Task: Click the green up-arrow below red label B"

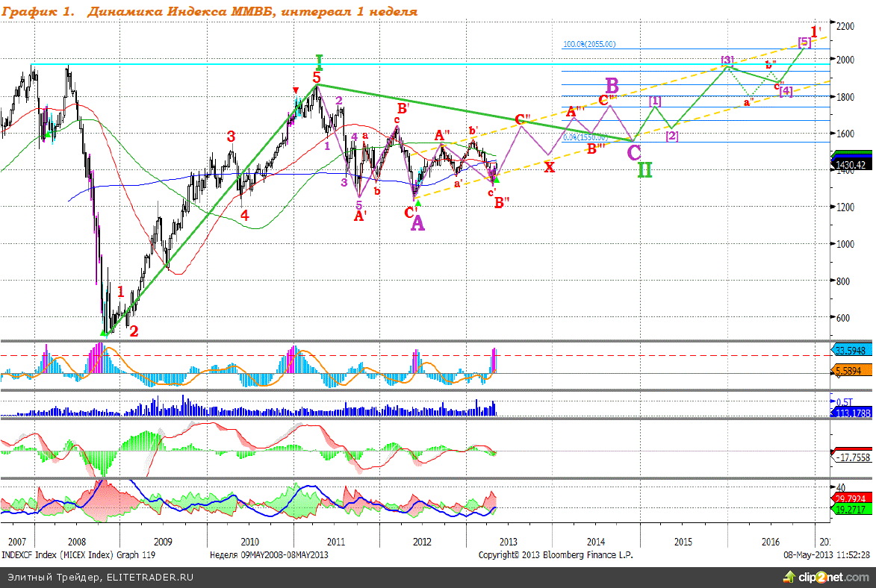Action: tap(496, 180)
